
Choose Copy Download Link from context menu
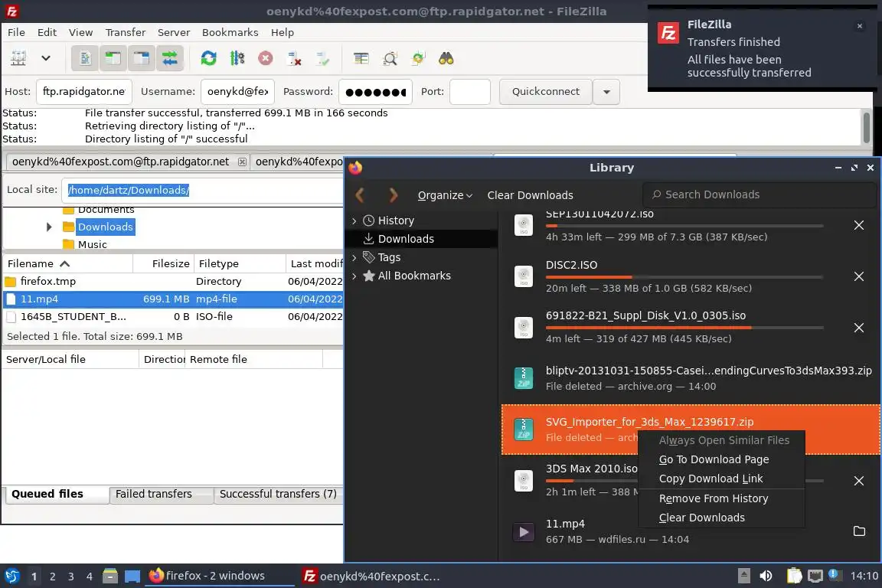(x=721, y=479)
